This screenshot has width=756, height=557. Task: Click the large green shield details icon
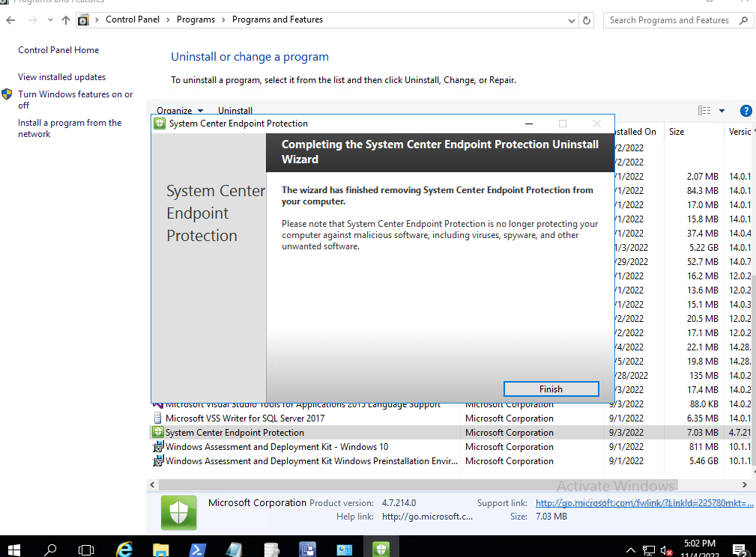179,513
